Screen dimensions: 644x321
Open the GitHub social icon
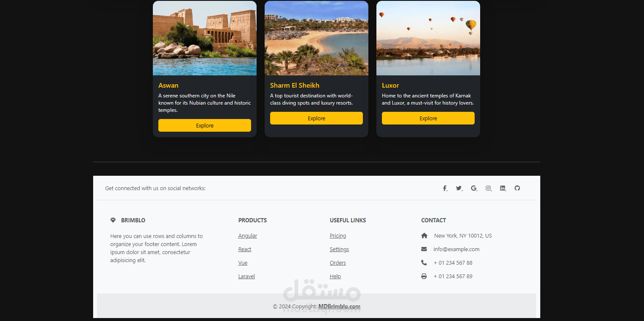click(x=517, y=188)
